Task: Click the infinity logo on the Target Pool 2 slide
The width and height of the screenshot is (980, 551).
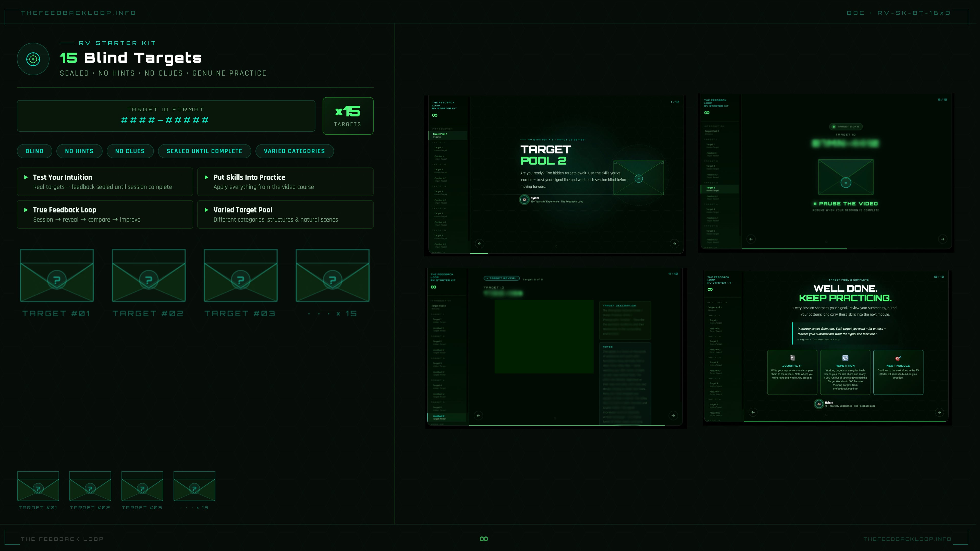Action: [435, 115]
